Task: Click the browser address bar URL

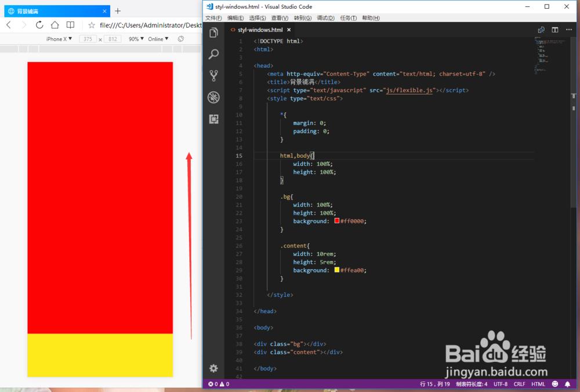Action: point(151,25)
